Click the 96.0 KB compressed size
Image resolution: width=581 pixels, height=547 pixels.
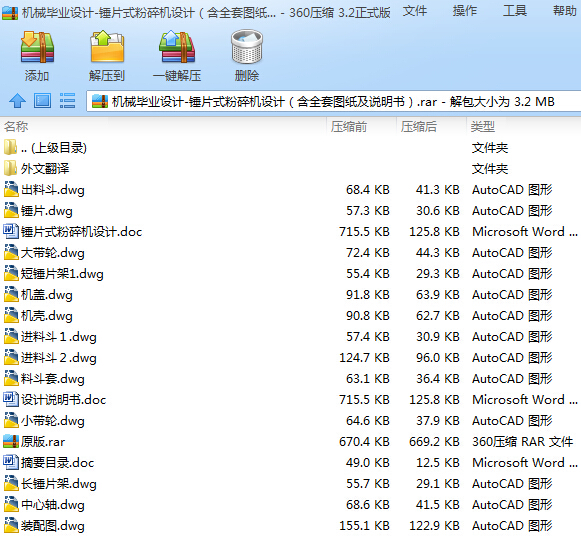point(438,358)
